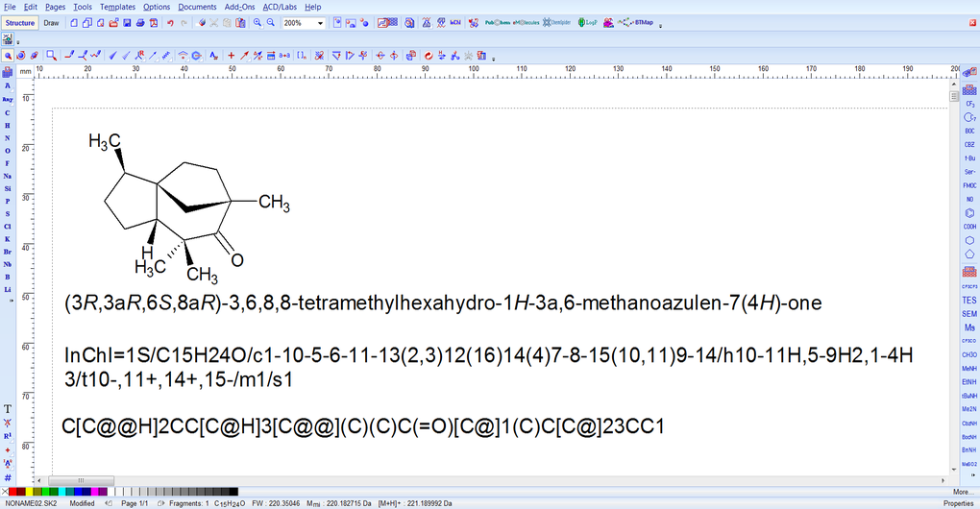Click the Paste icon
Viewport: 980px width, 509px height.
click(240, 23)
